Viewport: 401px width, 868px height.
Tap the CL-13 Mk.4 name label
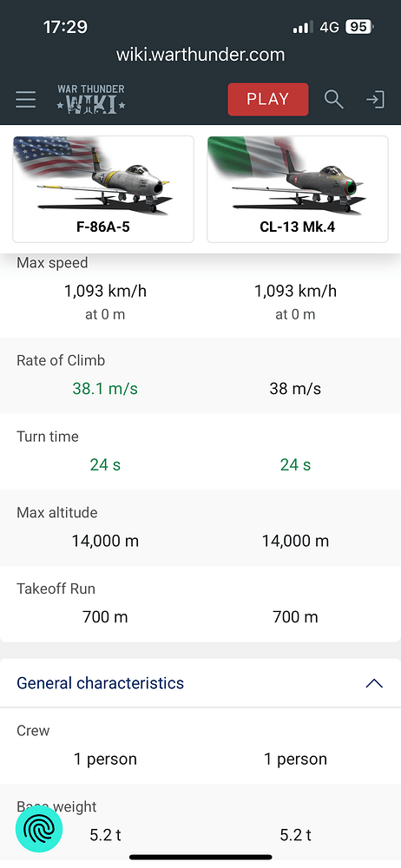click(298, 227)
